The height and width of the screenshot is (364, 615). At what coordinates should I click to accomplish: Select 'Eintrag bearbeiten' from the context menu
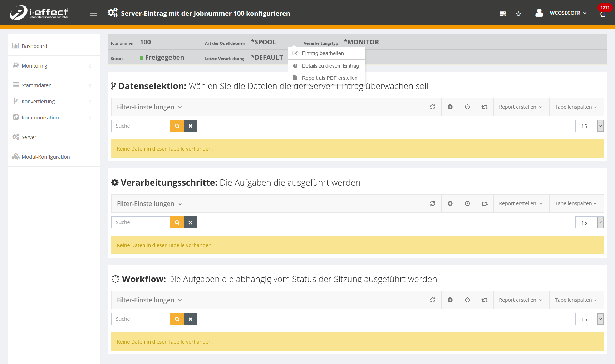(x=323, y=53)
